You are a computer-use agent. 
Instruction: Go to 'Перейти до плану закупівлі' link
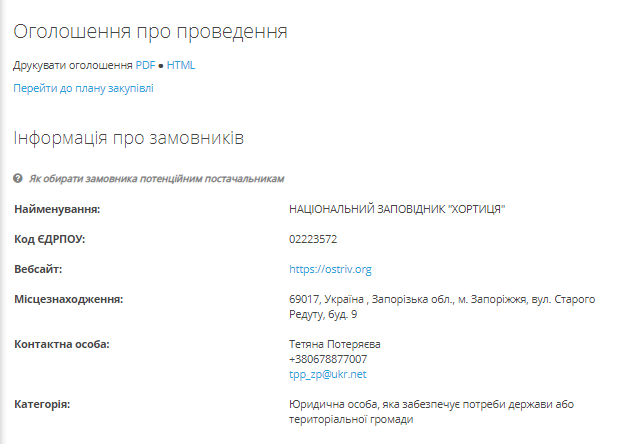pos(84,88)
